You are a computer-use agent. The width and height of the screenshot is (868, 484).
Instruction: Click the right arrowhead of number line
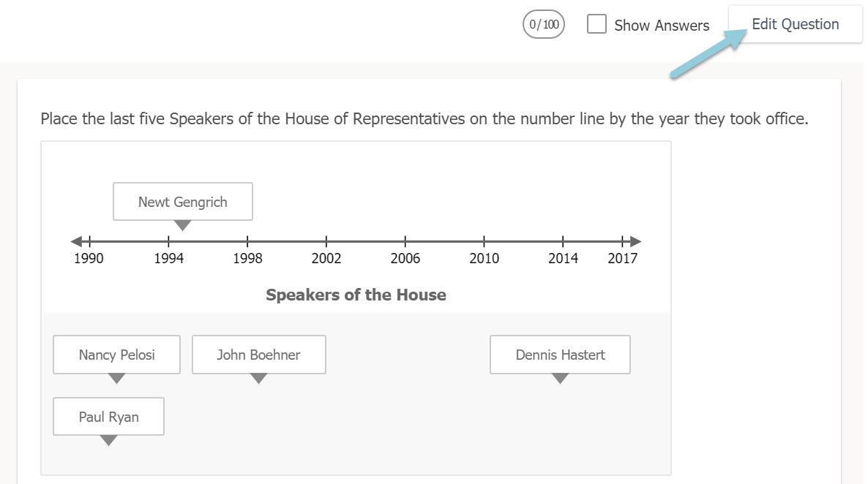point(636,241)
